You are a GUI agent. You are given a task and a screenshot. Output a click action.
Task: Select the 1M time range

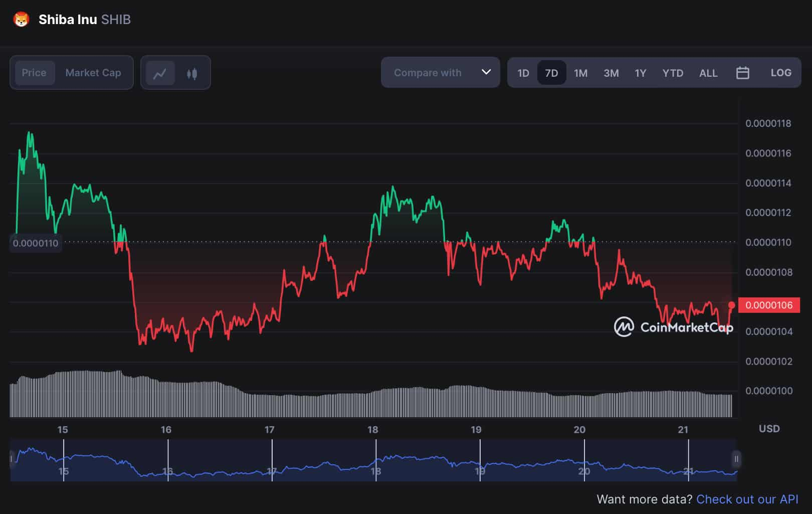click(580, 73)
